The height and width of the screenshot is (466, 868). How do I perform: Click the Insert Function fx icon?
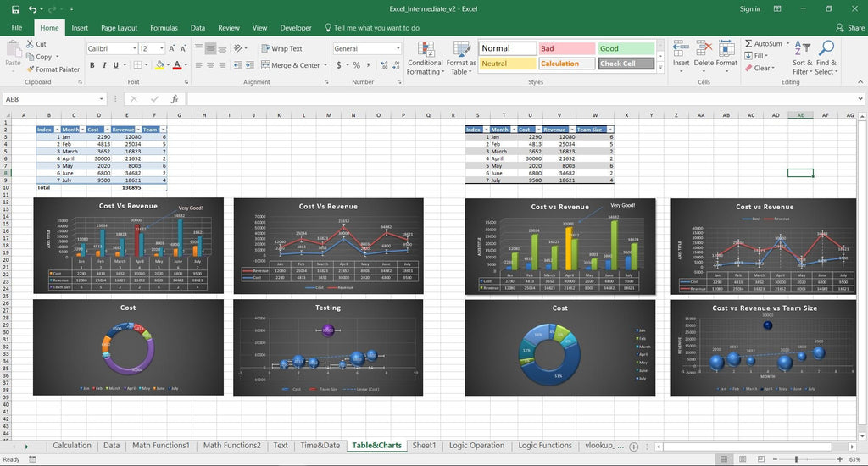point(175,99)
